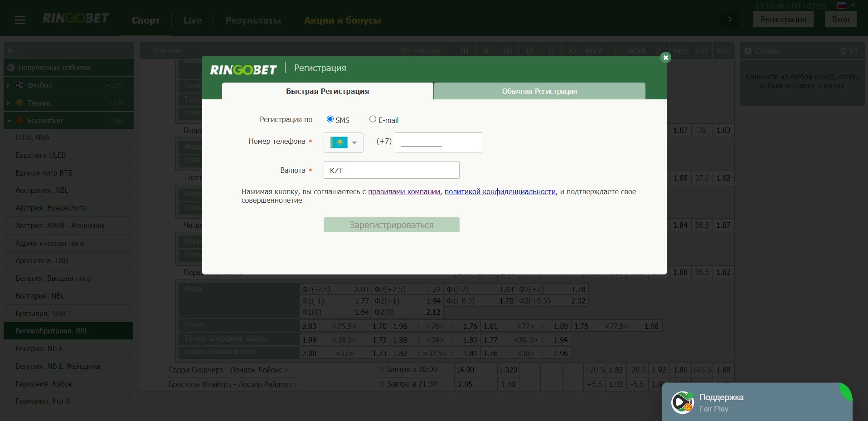
Task: Open the support chat avatar icon
Action: (x=683, y=402)
